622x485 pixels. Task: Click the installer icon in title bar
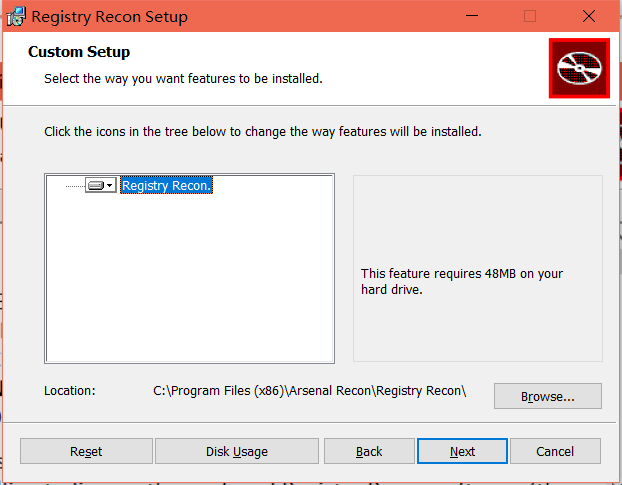(16, 17)
